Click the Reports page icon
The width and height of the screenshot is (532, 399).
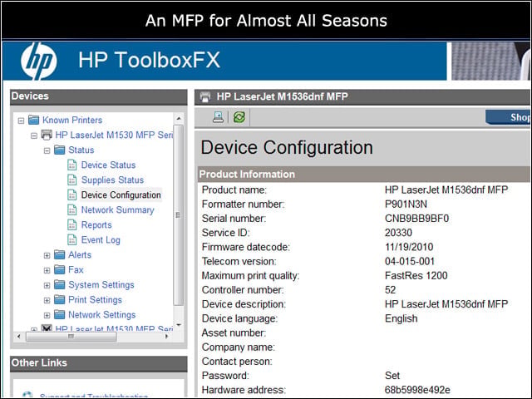click(x=72, y=224)
